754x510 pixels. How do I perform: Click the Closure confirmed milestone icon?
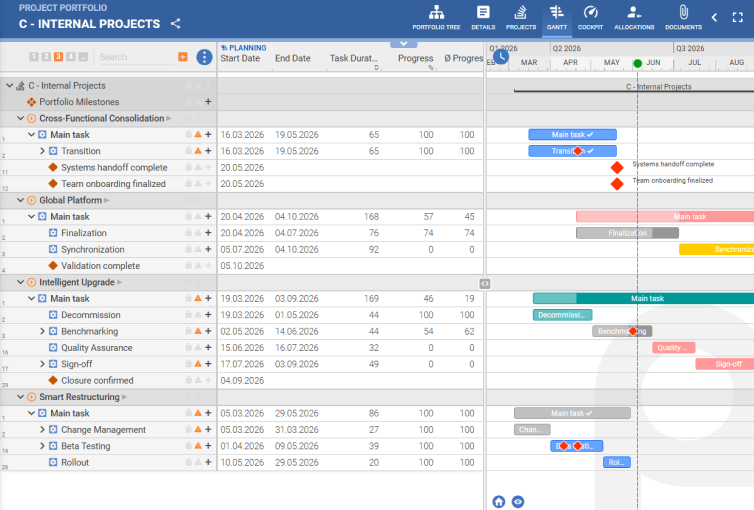tap(53, 380)
